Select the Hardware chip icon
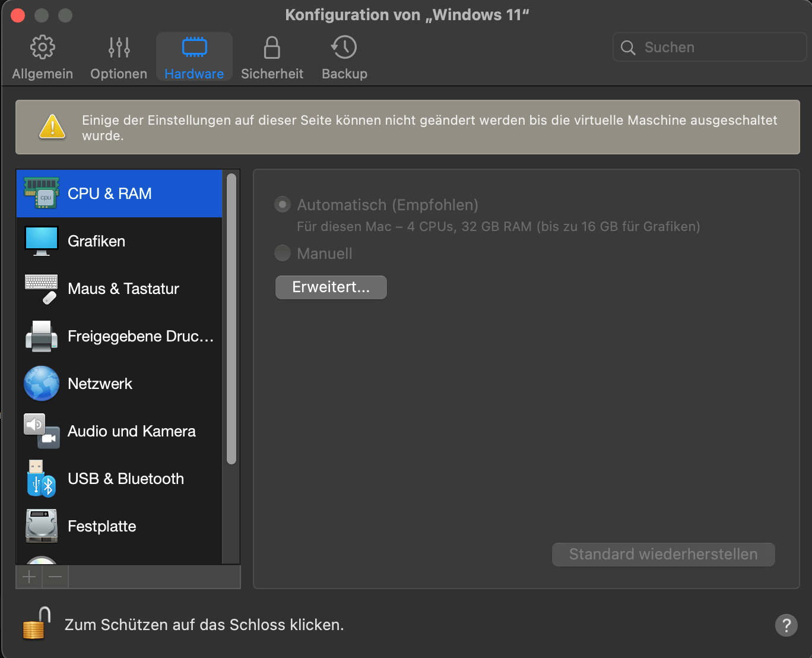 [x=194, y=48]
